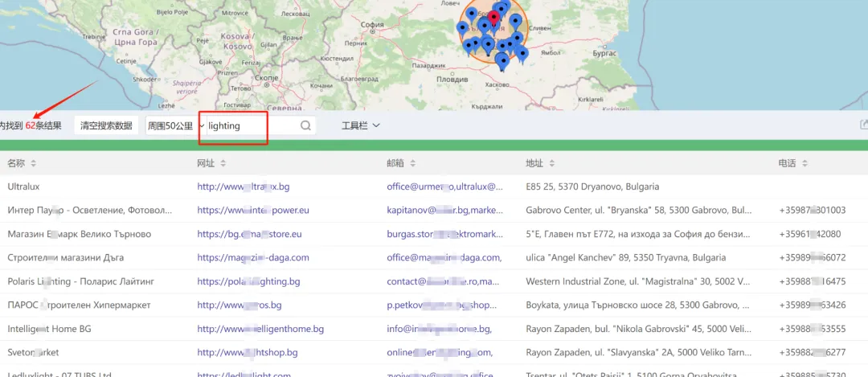This screenshot has height=377, width=868.
Task: Sort the table by the 邮箱 column arrows
Action: pyautogui.click(x=413, y=163)
